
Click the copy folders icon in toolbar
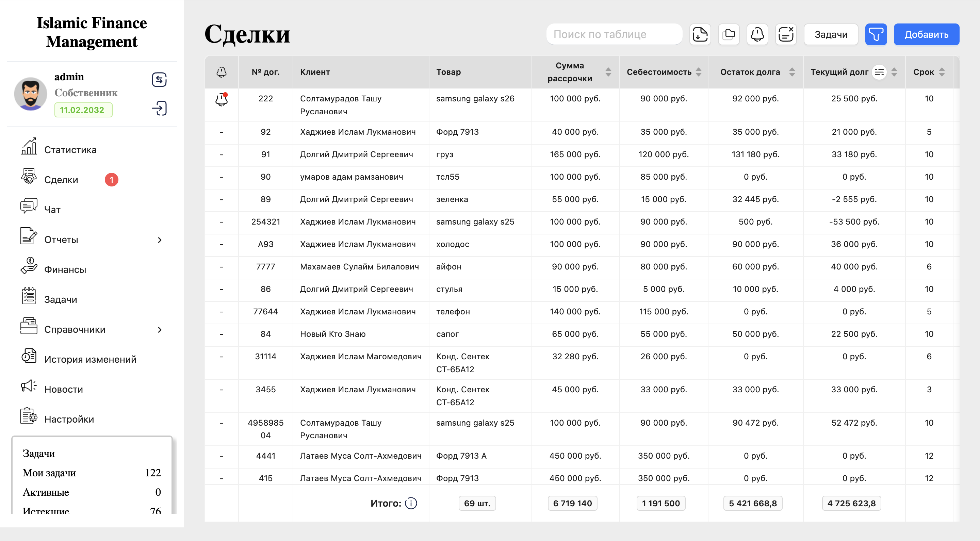[x=728, y=35]
